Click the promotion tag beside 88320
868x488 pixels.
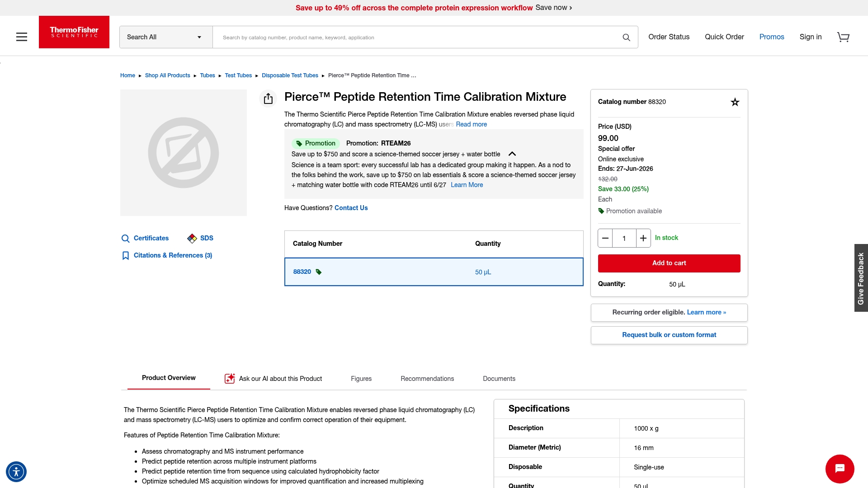click(319, 272)
